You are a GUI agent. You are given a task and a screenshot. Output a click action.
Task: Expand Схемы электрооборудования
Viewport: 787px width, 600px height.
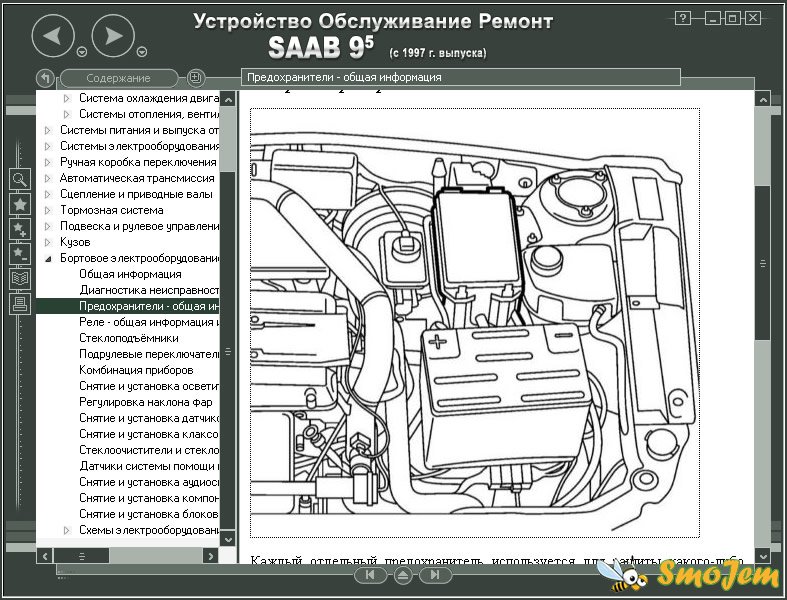[x=67, y=530]
